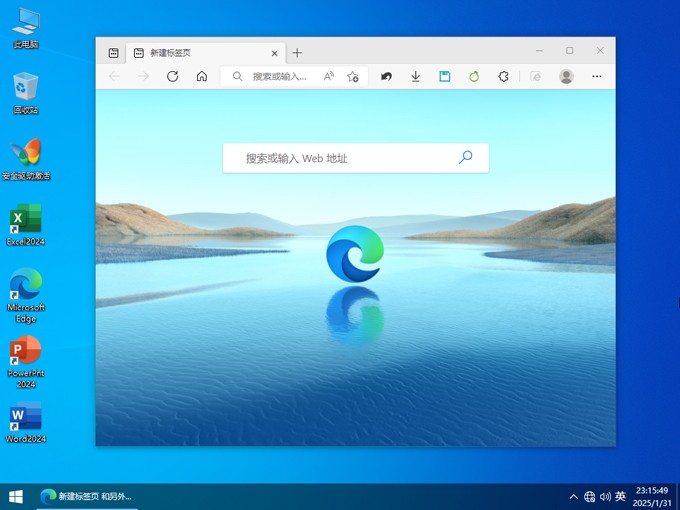Close the 新建标签页 tab
The image size is (680, 510).
tap(275, 53)
